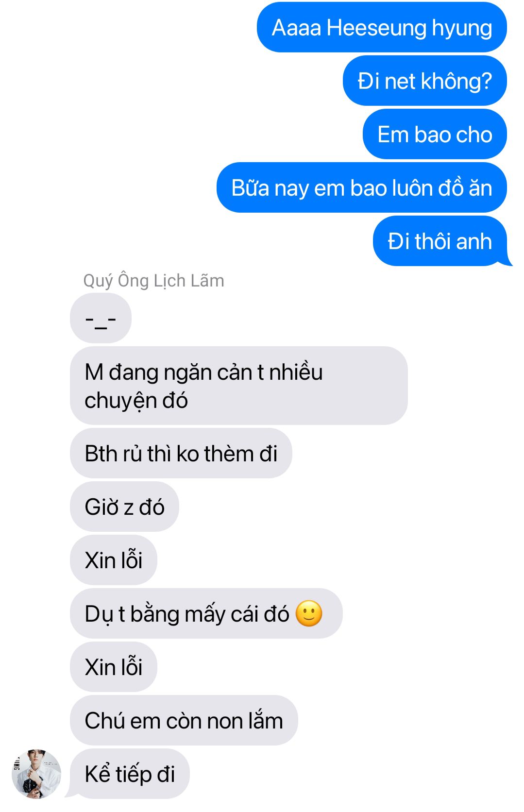
Task: Tap 'Dụ t bằng mấy cái đó' message
Action: (x=206, y=613)
